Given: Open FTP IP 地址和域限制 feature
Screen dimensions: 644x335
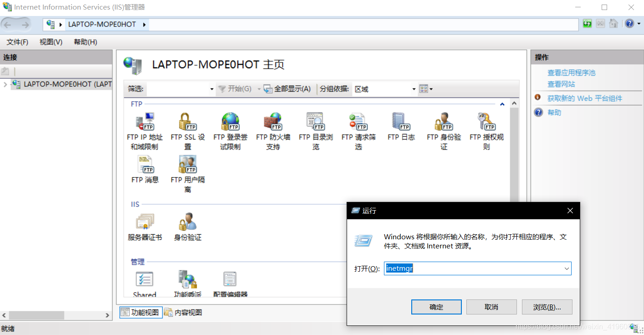Looking at the screenshot, I should tap(144, 131).
